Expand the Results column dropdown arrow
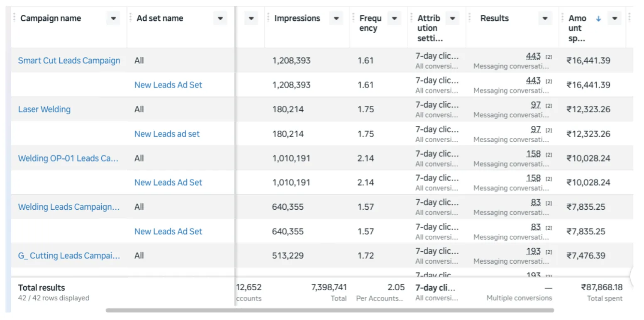The image size is (644, 320). click(x=545, y=18)
